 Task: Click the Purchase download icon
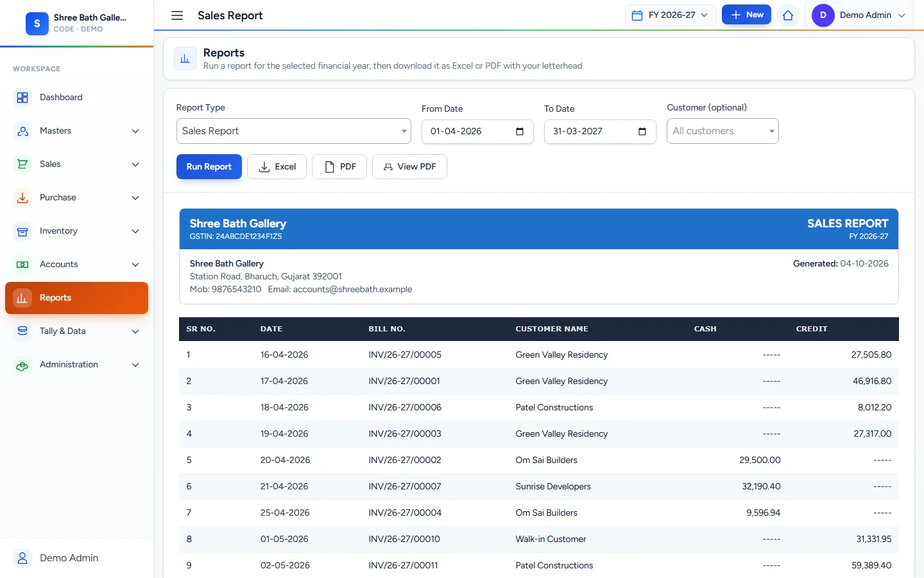(22, 198)
